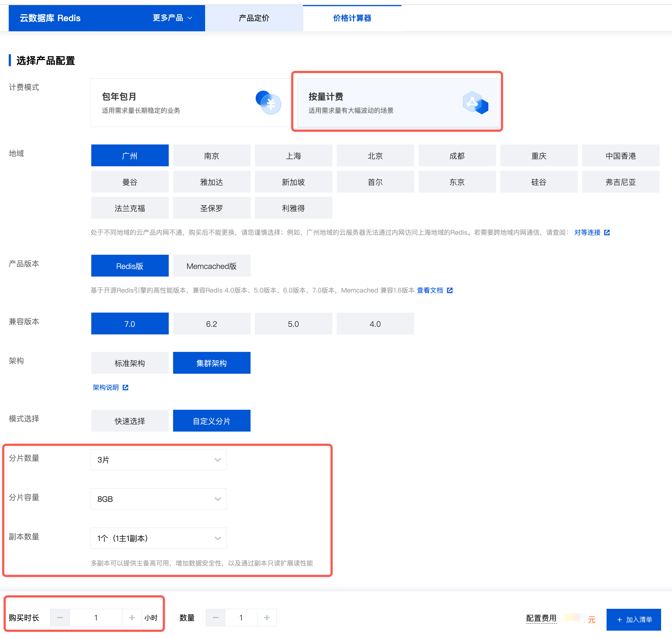Open the 更多产品 menu

click(x=172, y=18)
